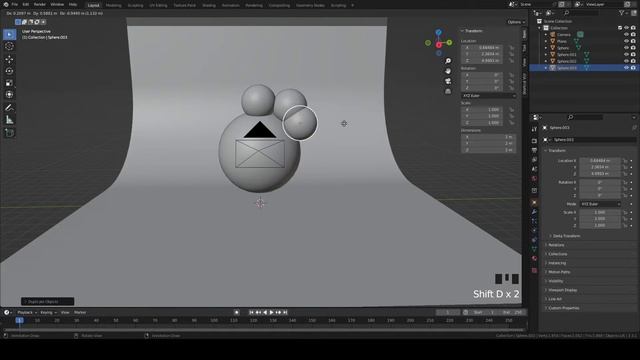Click the Location Y field in properties
This screenshot has width=640, height=360.
(600, 167)
